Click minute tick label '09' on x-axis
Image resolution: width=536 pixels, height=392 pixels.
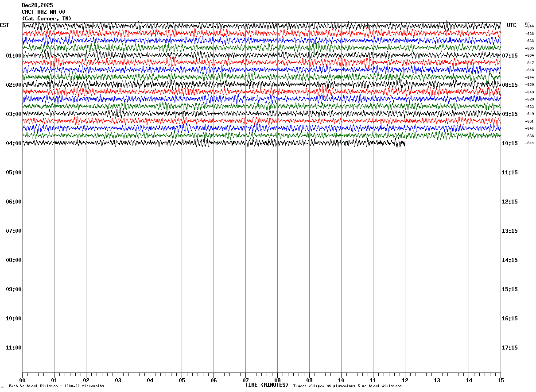[x=309, y=380]
